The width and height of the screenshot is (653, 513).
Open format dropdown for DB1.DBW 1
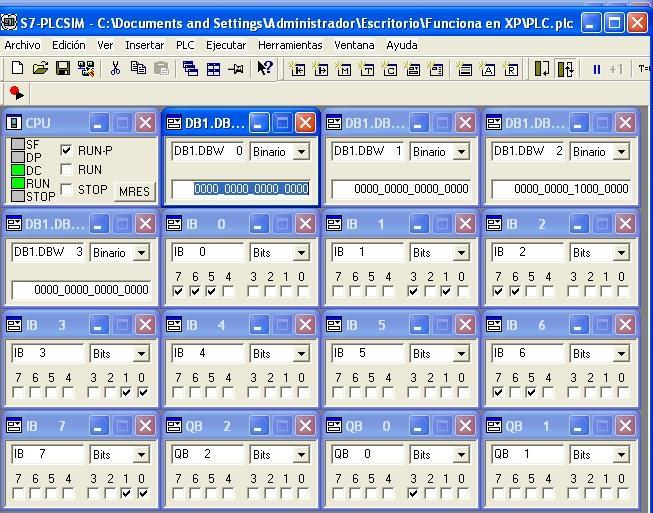[461, 151]
